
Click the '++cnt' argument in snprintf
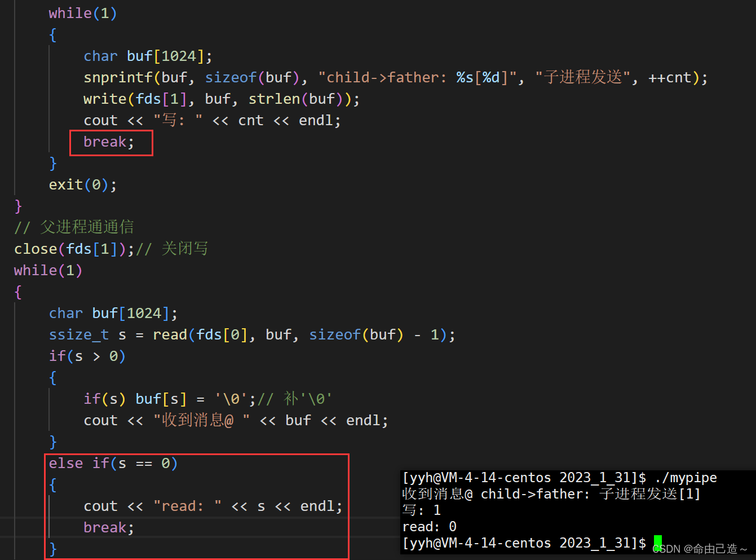670,77
